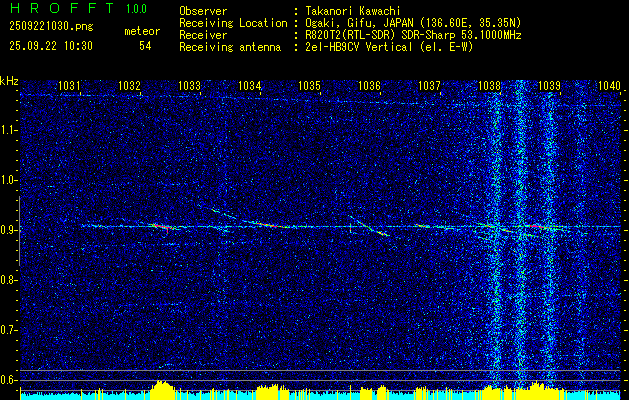
Task: Click frequency axis label 0.6
Action: coord(9,380)
